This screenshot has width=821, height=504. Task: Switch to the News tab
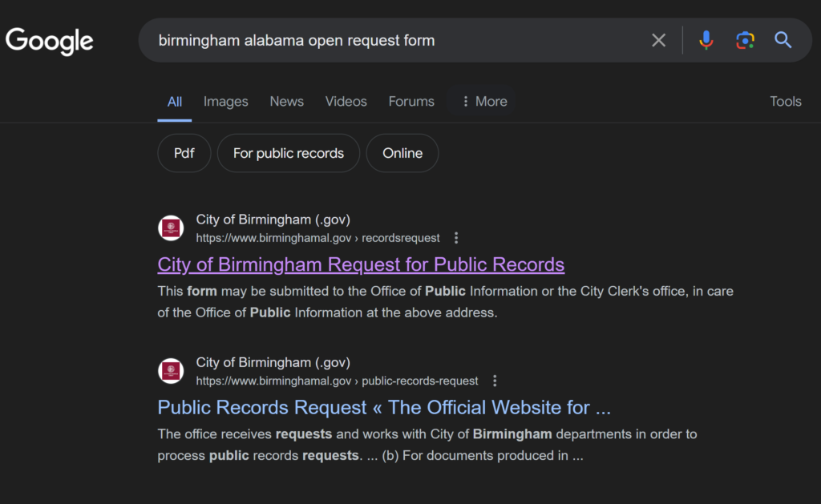(286, 102)
